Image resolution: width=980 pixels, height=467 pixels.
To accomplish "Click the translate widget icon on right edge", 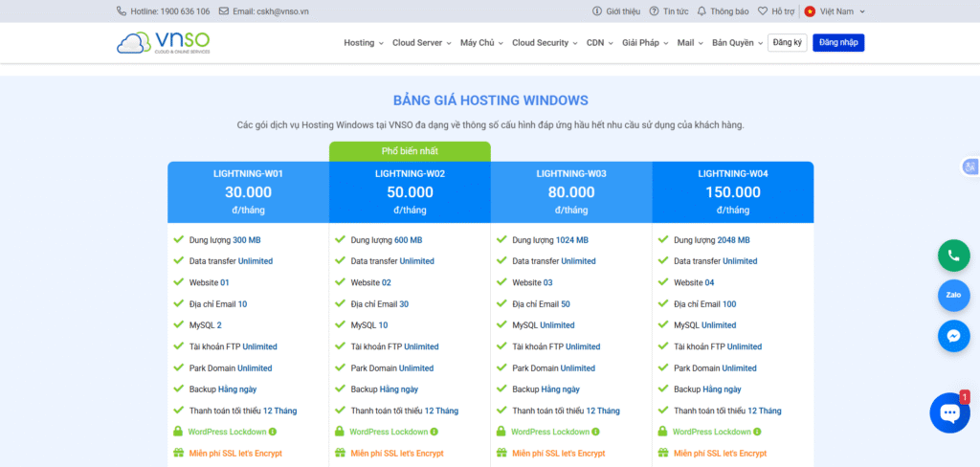I will click(970, 167).
